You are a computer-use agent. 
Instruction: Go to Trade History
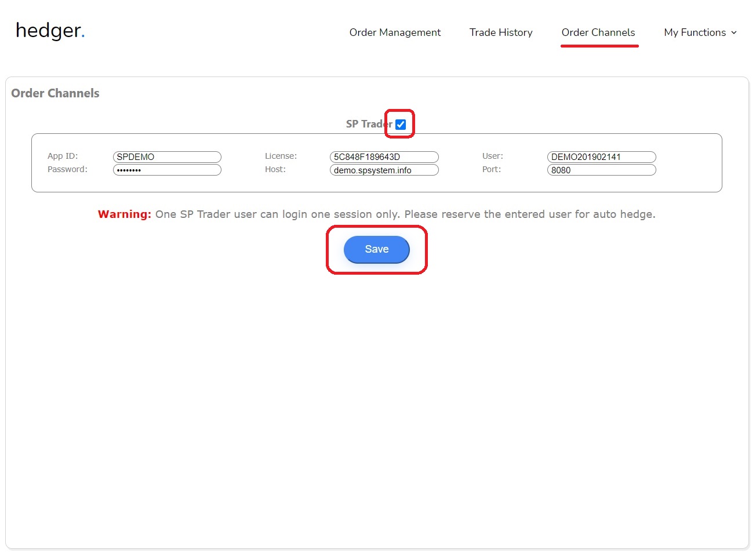pos(501,32)
